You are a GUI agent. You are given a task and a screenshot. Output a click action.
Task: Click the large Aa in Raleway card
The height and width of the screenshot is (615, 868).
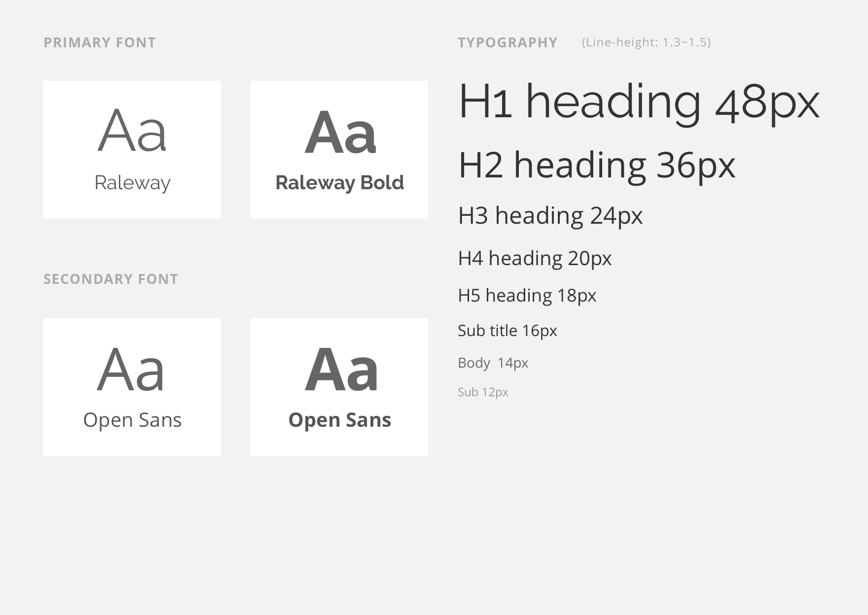132,131
